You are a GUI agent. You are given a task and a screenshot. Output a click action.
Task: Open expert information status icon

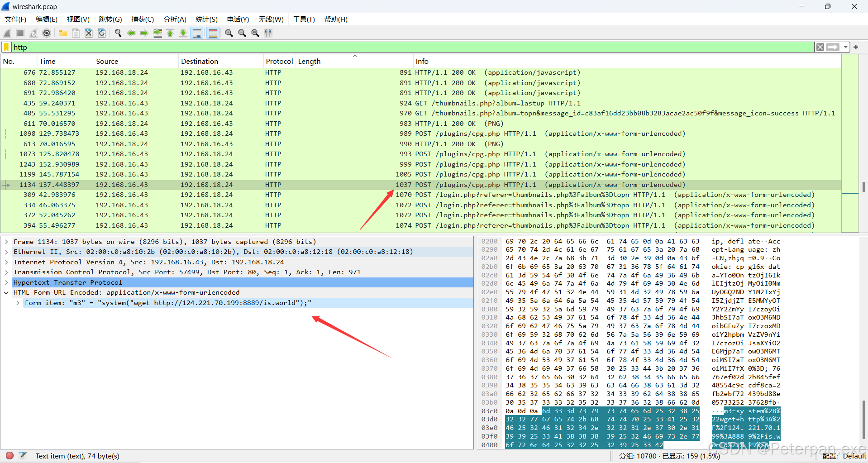coord(10,455)
